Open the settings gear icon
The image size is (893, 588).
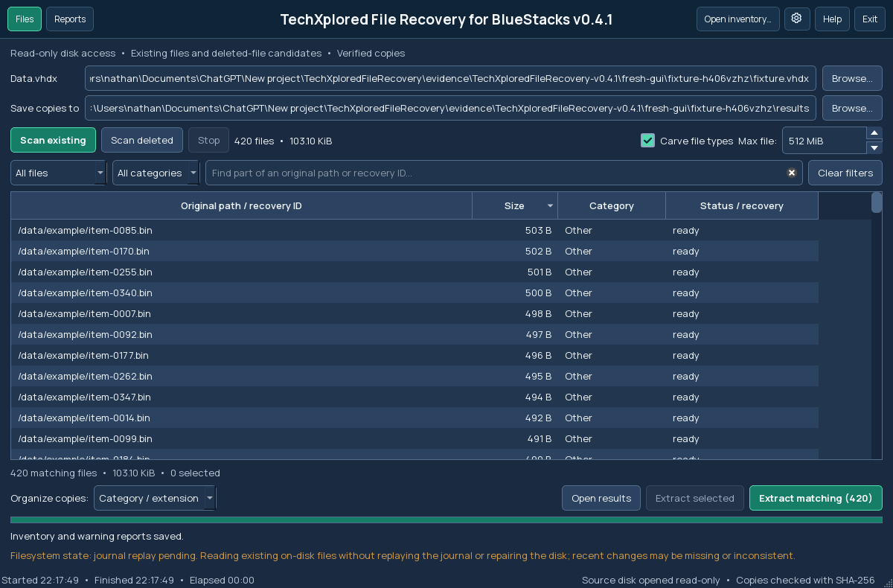point(797,19)
